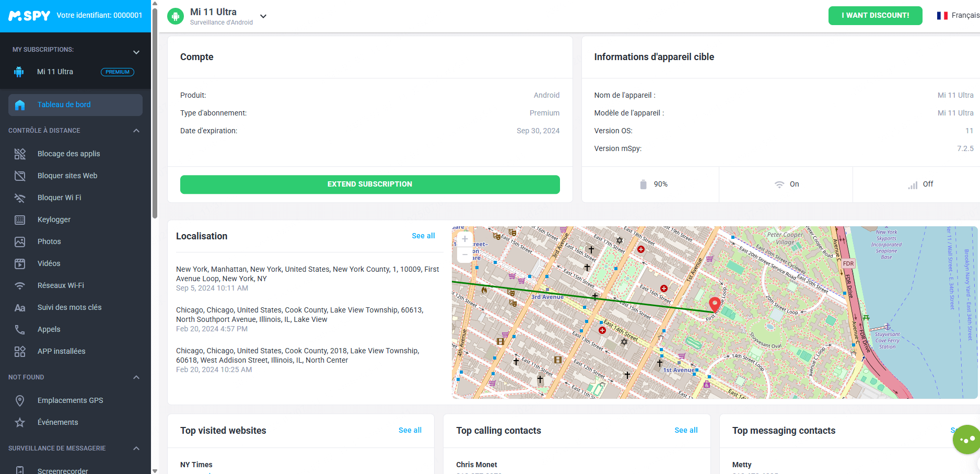
Task: Select the Mi 11 Ultra subscription
Action: [x=55, y=72]
